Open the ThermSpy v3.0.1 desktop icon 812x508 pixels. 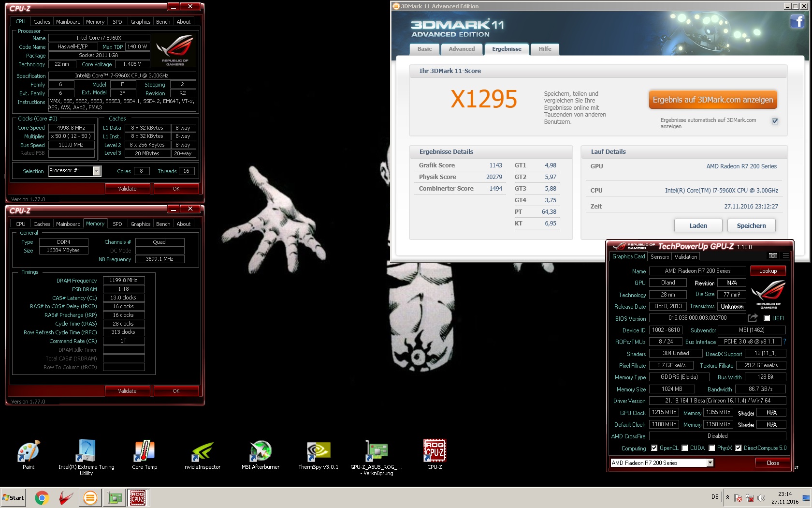click(x=319, y=451)
